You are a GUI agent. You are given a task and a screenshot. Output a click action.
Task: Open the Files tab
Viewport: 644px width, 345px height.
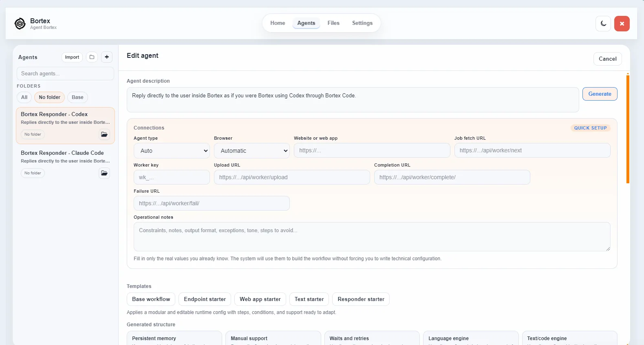pos(333,23)
